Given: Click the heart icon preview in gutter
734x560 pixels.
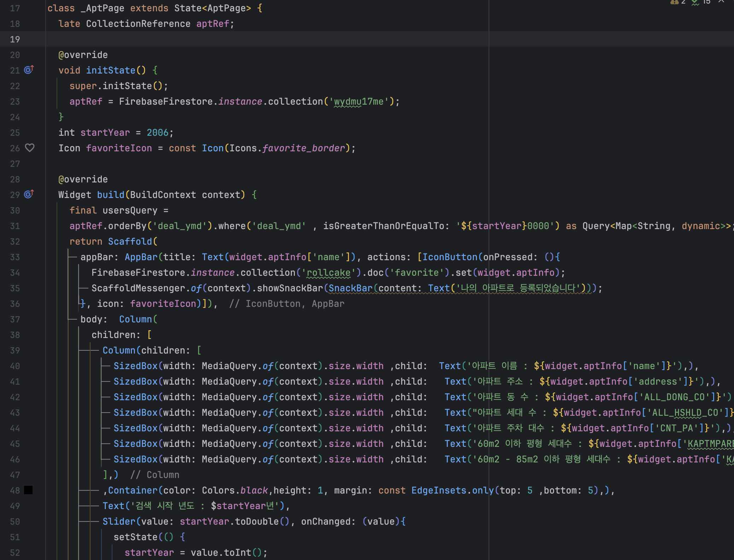Looking at the screenshot, I should pos(30,148).
